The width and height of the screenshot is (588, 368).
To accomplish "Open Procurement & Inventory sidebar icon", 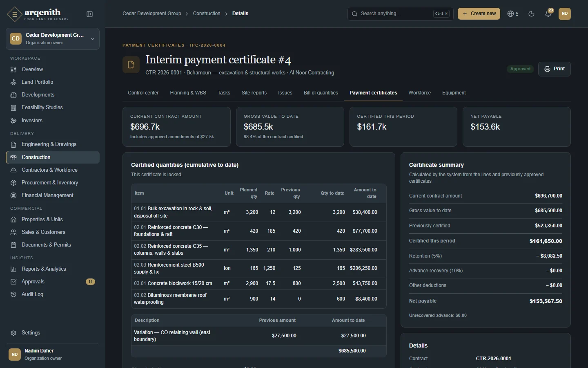I will tap(13, 183).
